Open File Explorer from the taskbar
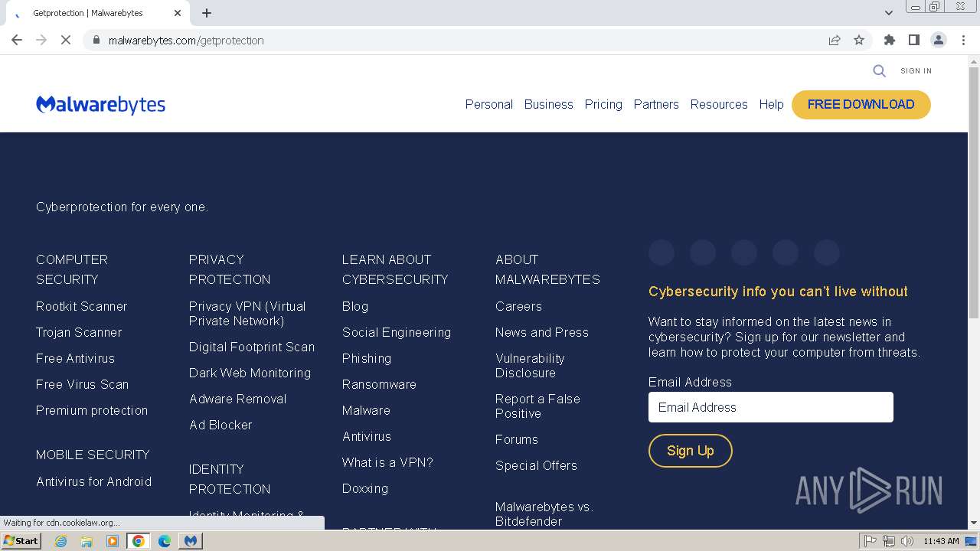 click(x=87, y=541)
